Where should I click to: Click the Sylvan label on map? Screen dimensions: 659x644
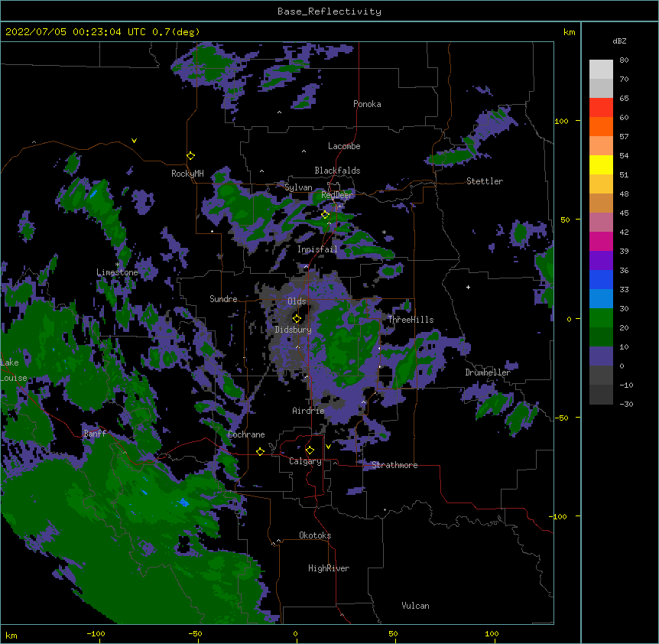(298, 187)
